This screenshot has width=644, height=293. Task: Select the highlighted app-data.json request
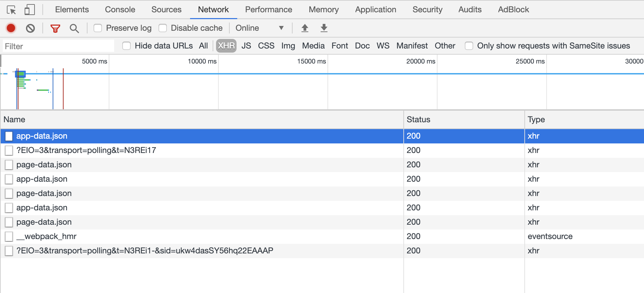tap(322, 136)
